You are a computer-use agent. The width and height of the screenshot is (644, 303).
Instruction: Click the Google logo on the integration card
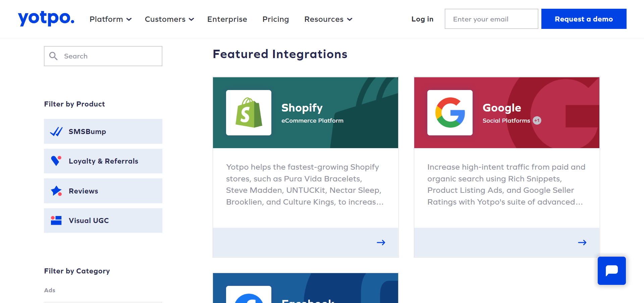coord(450,113)
